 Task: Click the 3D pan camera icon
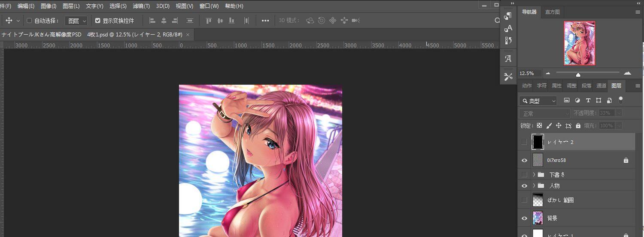333,21
